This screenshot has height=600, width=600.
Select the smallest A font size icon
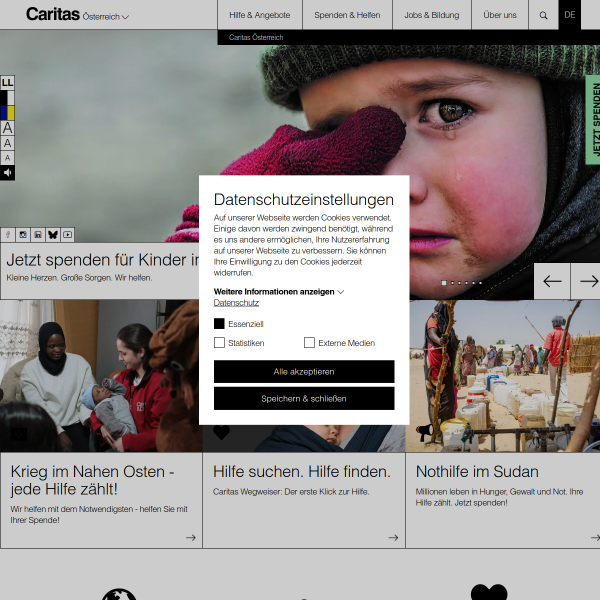click(7, 158)
